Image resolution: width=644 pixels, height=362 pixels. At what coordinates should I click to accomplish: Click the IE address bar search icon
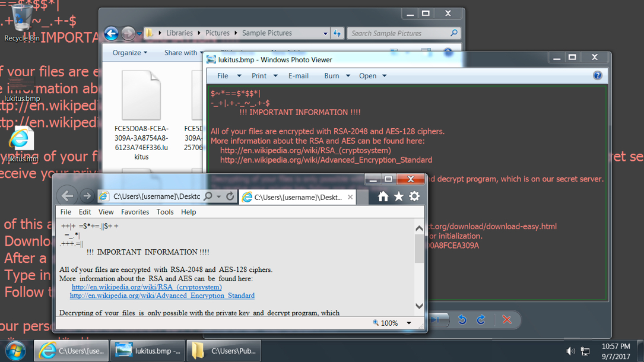(x=208, y=196)
